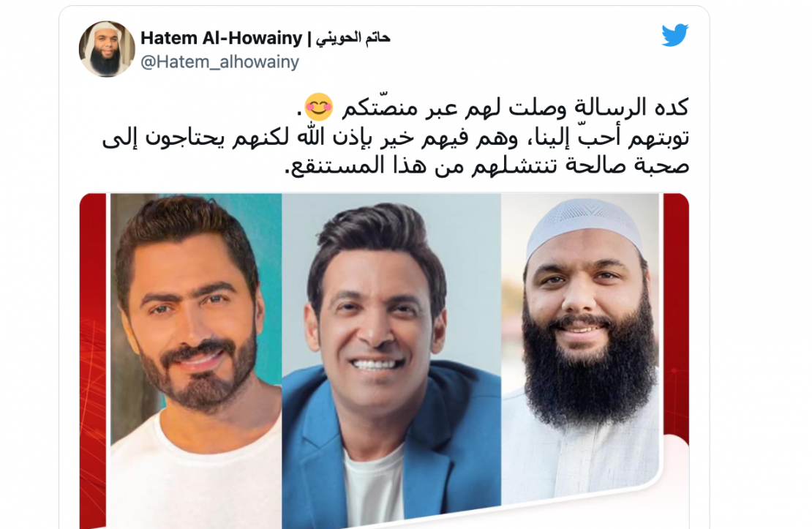Open the photo of man wearing white cap
The height and width of the screenshot is (529, 812).
(581, 348)
